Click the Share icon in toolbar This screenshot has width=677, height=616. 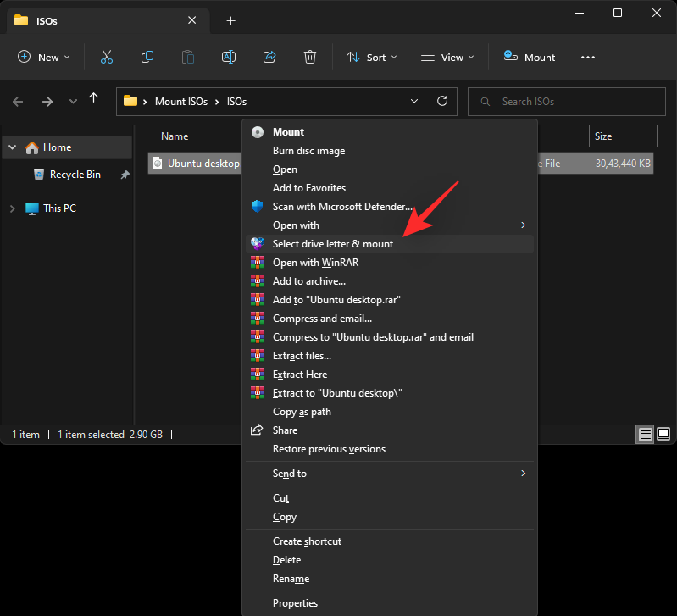[x=269, y=57]
